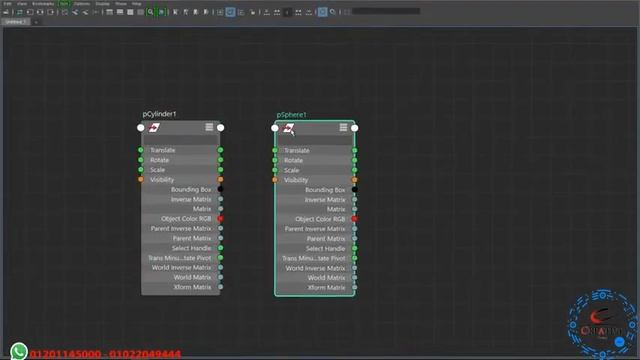Click pSphere1 Rotate input port
Screen dimensions: 640x360
[x=275, y=160]
